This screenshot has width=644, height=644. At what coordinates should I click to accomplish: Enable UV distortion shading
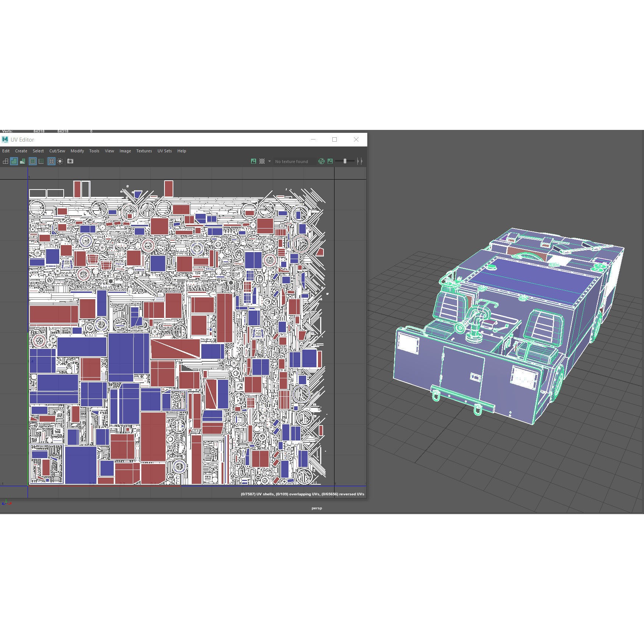(23, 161)
